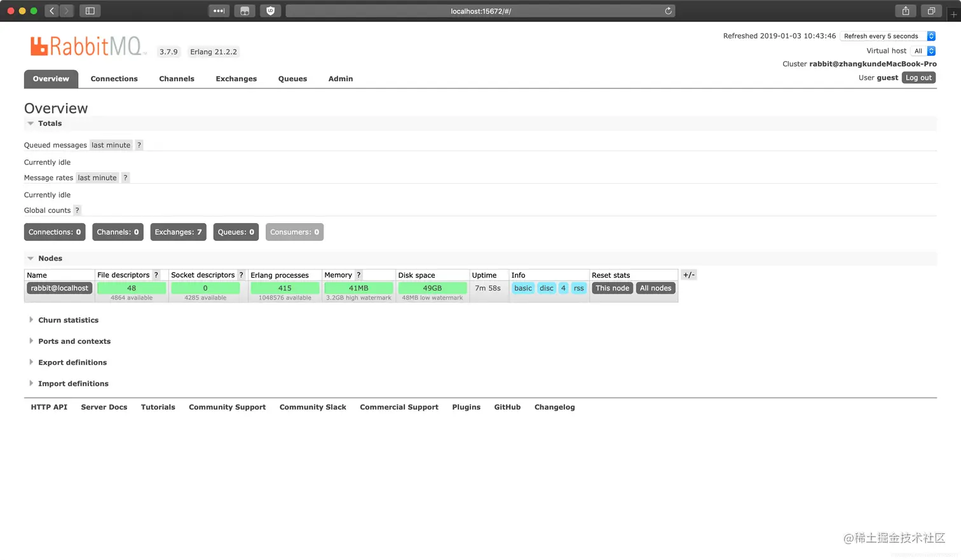Click the 4 info tag in Nodes table

563,289
